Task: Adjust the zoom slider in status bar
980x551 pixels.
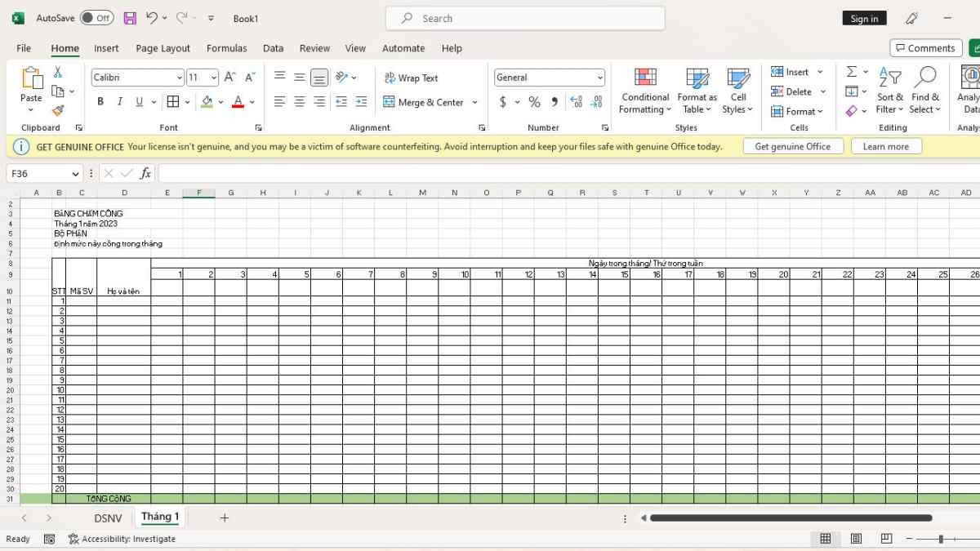Action: 941,539
